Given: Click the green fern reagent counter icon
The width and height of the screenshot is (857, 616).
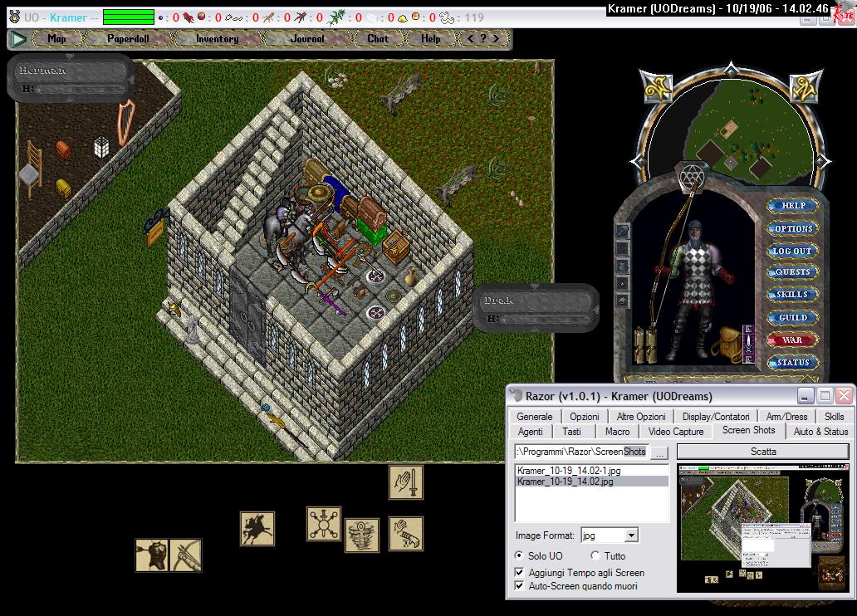Looking at the screenshot, I should coord(337,17).
